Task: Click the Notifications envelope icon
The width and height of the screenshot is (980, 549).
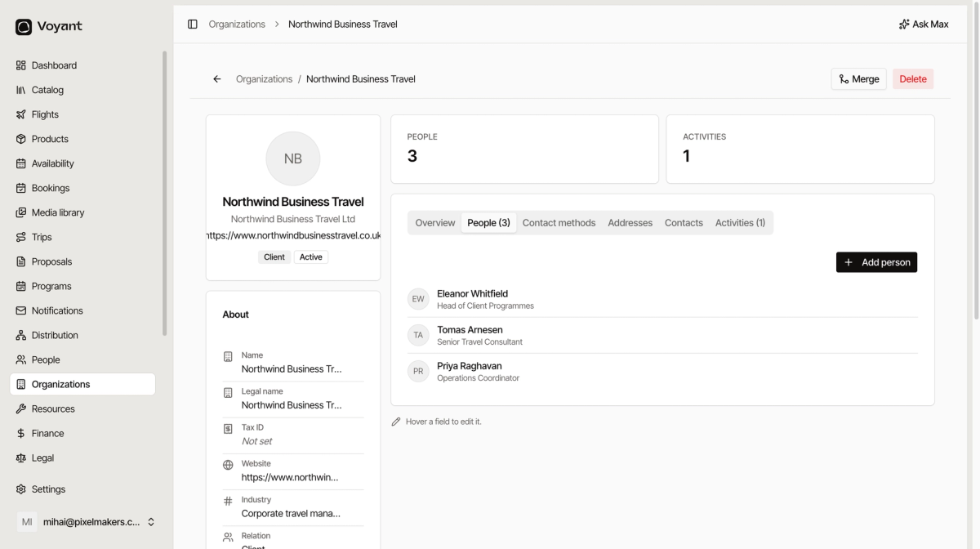Action: [x=21, y=310]
